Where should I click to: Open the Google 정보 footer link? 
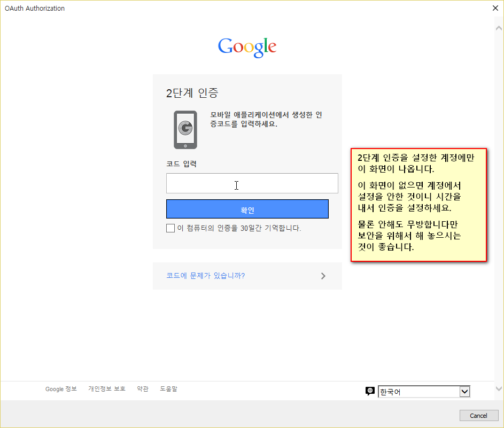point(61,389)
